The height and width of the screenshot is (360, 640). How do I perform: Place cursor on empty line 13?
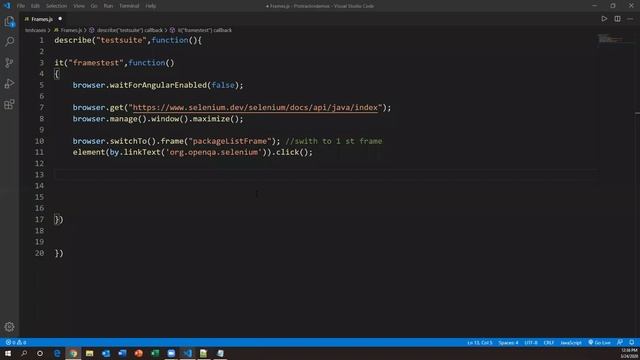click(327, 175)
